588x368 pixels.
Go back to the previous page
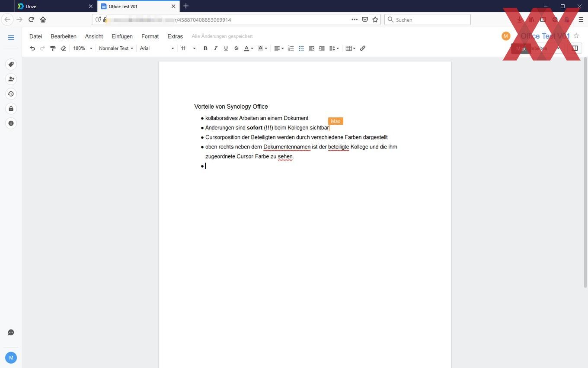coord(7,19)
